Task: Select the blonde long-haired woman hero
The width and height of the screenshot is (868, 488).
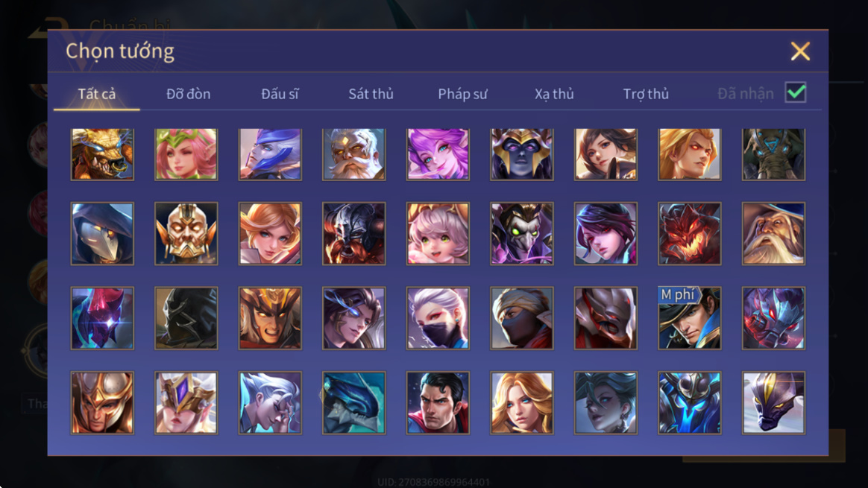Action: tap(521, 402)
